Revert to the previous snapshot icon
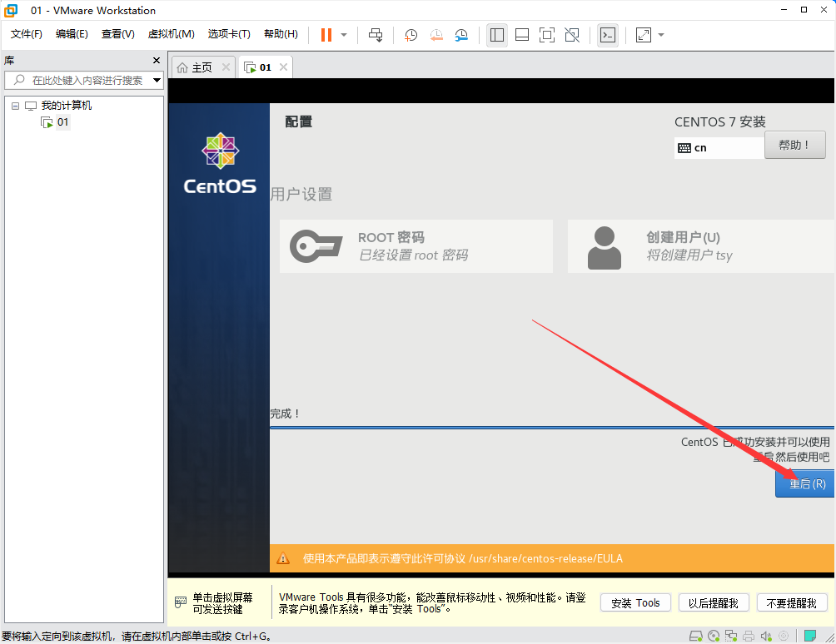836x644 pixels. click(436, 35)
